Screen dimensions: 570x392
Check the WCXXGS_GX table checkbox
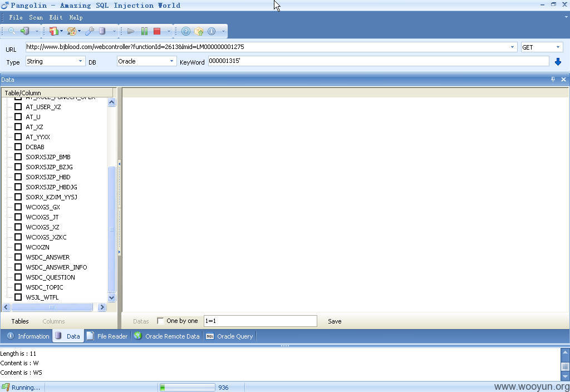pyautogui.click(x=18, y=207)
